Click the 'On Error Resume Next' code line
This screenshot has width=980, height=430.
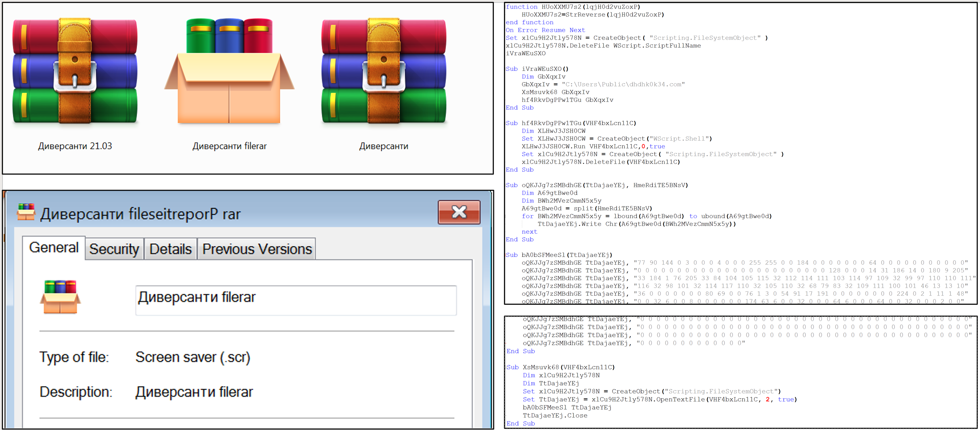coord(545,30)
